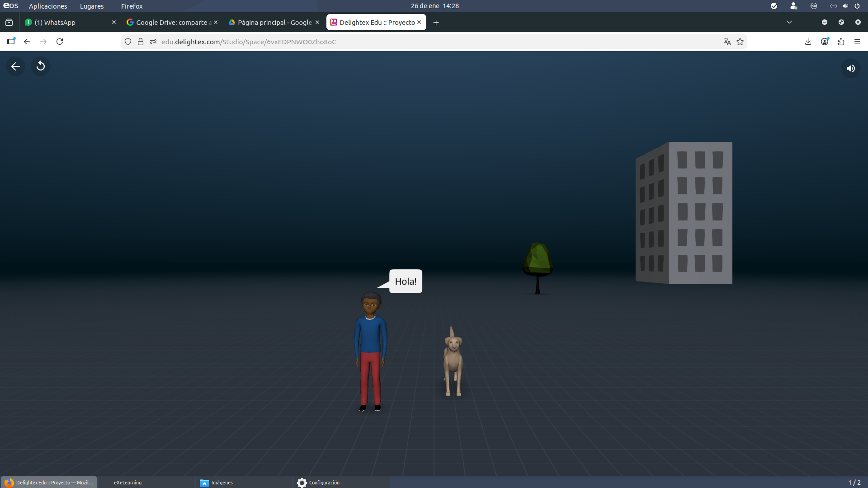Click the Hola! speech bubble
Image resolution: width=868 pixels, height=488 pixels.
tap(406, 282)
